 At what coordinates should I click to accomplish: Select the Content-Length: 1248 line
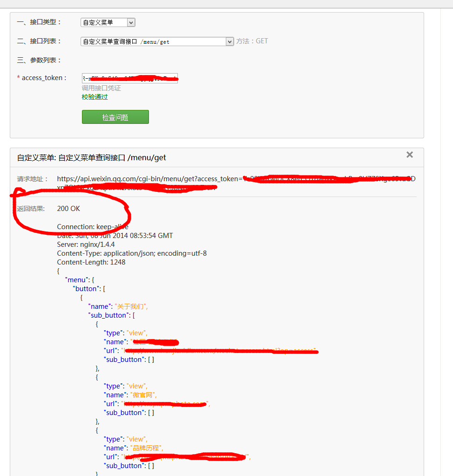click(91, 262)
